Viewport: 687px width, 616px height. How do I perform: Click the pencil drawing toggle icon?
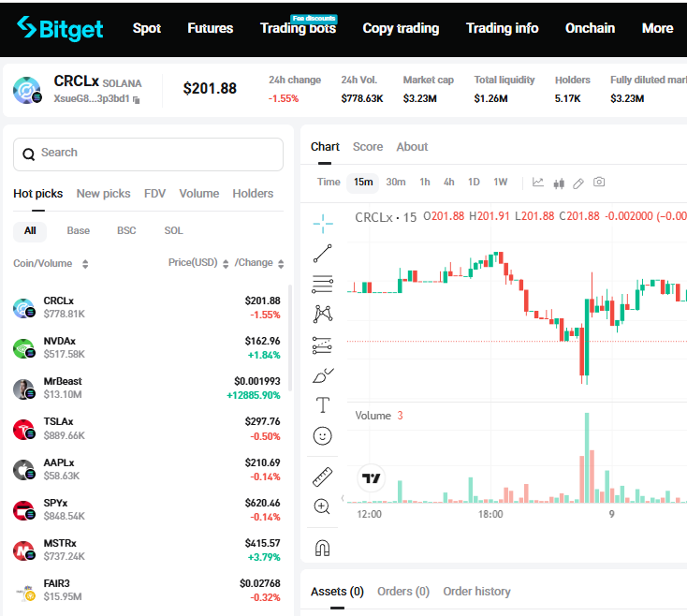(x=578, y=183)
